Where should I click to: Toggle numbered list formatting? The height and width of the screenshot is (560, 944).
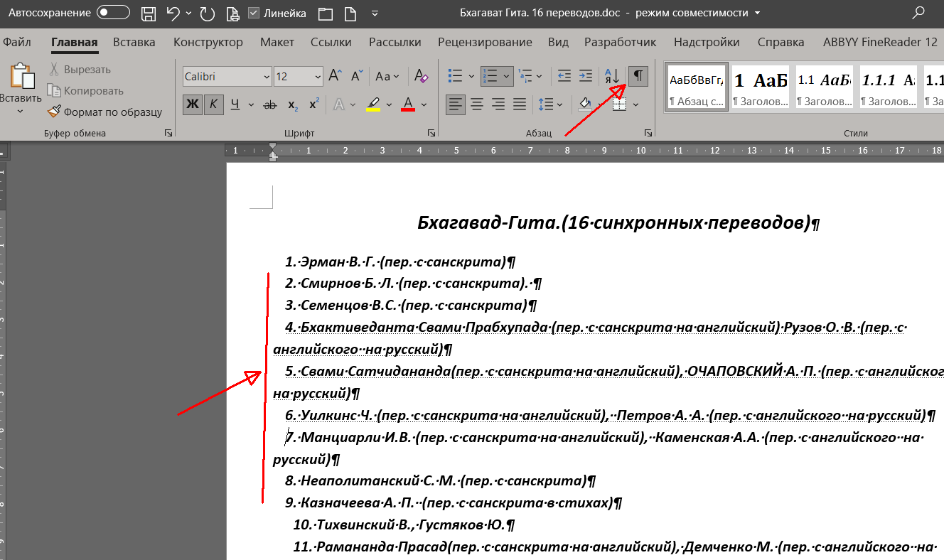[x=490, y=76]
